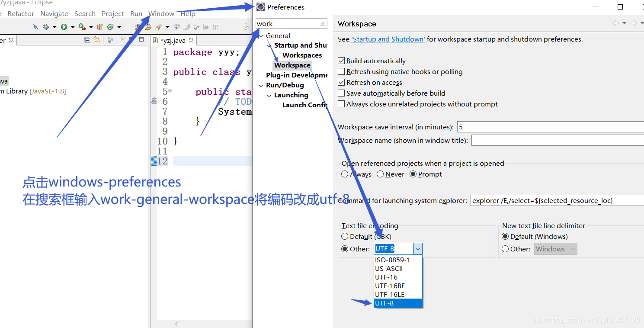644x328 pixels.
Task: Start debugging with the bug icon
Action: point(46,27)
